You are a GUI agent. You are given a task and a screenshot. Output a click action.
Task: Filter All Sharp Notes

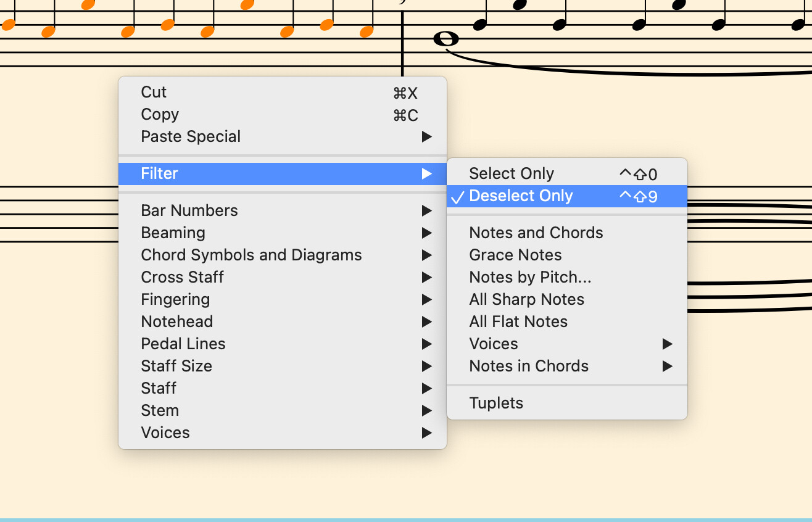point(567,299)
